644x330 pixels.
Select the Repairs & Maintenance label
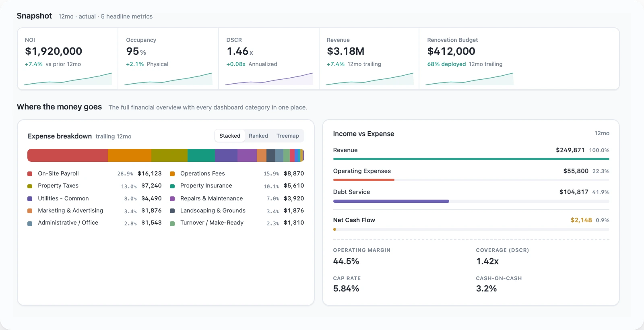click(211, 198)
